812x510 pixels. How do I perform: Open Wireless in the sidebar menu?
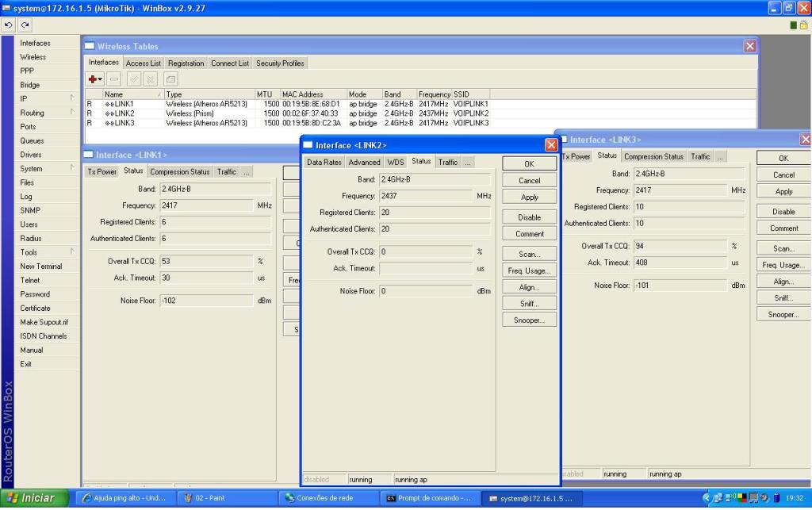(x=33, y=57)
